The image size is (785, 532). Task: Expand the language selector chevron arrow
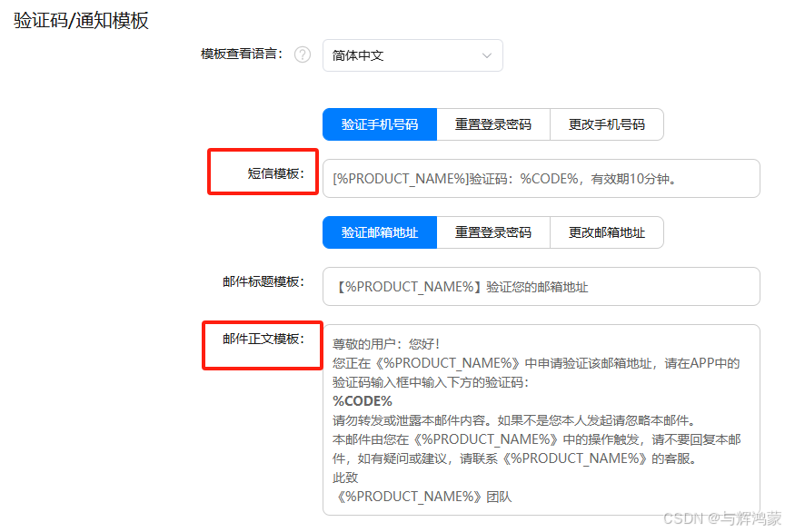coord(487,55)
